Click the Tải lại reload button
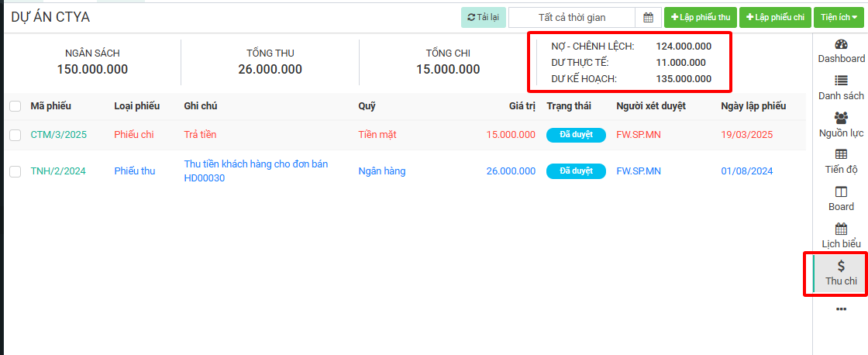 pos(484,18)
